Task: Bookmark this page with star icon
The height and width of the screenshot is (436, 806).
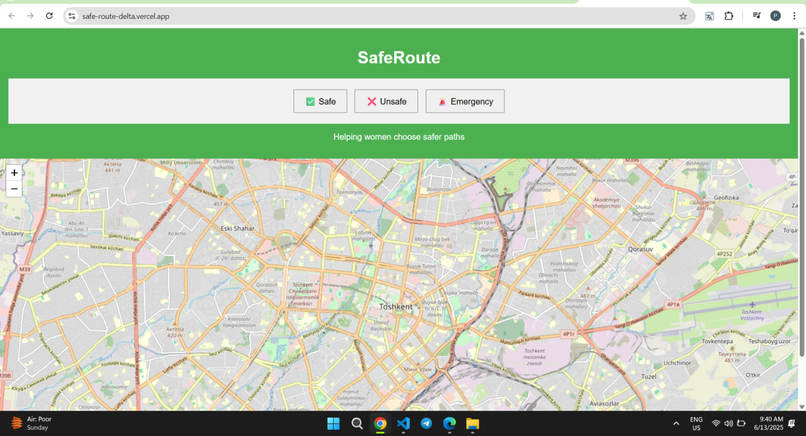Action: (683, 16)
